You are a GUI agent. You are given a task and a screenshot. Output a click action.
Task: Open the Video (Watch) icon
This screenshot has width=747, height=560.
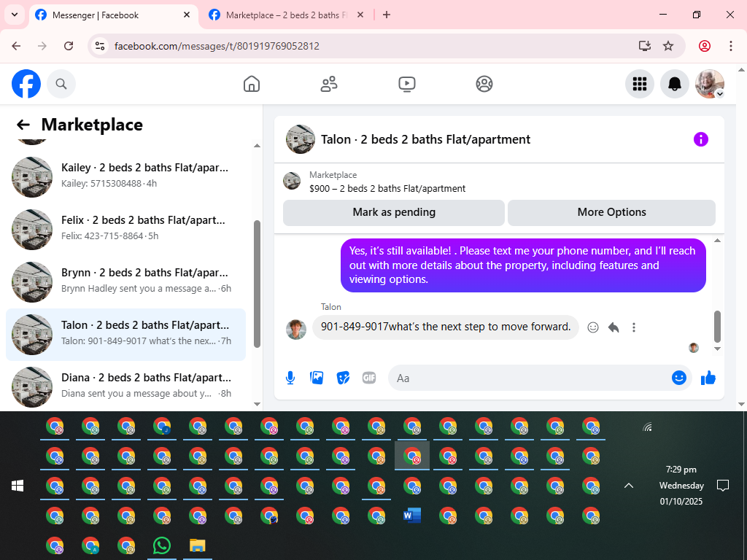[407, 84]
